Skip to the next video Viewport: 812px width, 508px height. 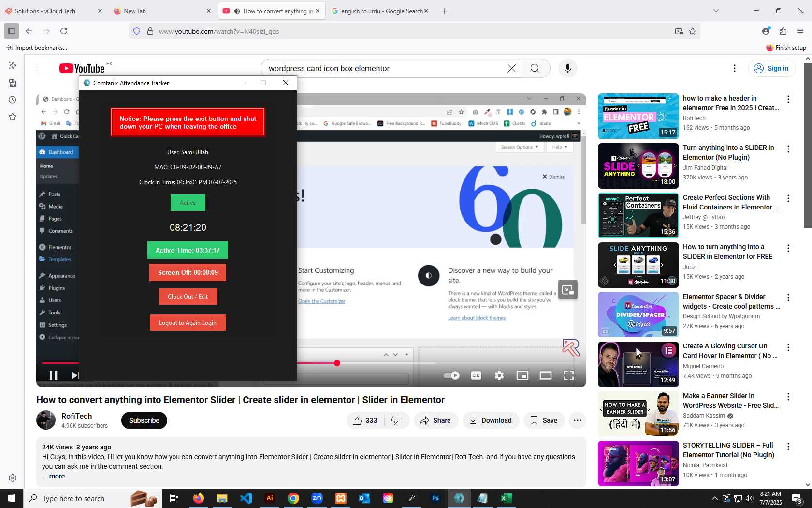pos(74,375)
